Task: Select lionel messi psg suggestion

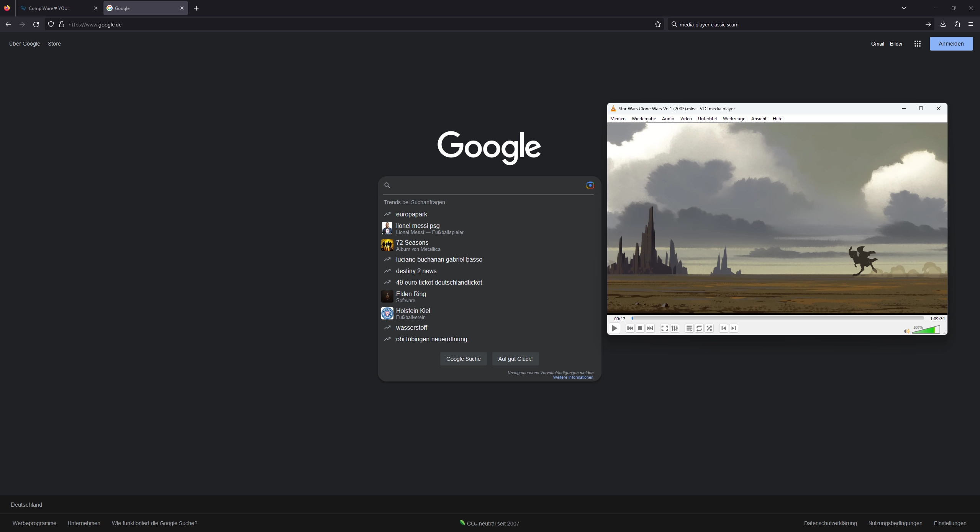Action: (x=489, y=229)
